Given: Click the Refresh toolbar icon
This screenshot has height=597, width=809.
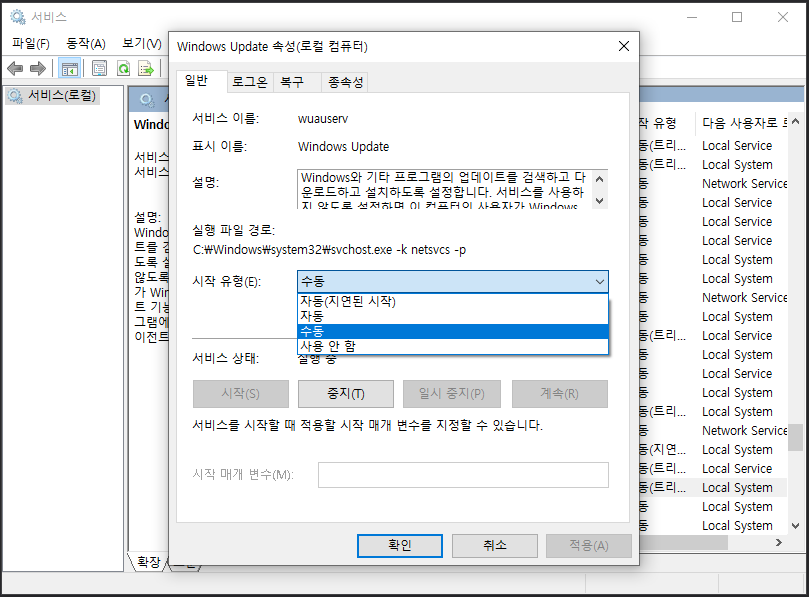Looking at the screenshot, I should click(123, 68).
